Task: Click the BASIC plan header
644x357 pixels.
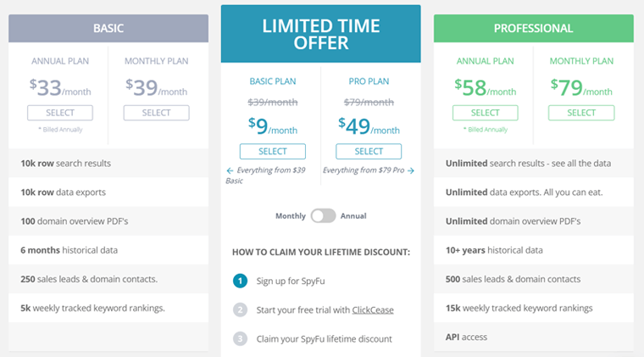Action: [108, 28]
